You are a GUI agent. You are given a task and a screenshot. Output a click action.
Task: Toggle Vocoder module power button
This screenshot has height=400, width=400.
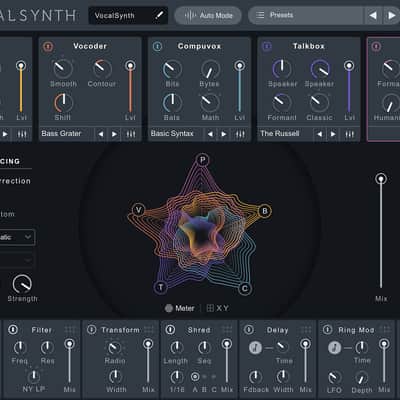tap(48, 46)
